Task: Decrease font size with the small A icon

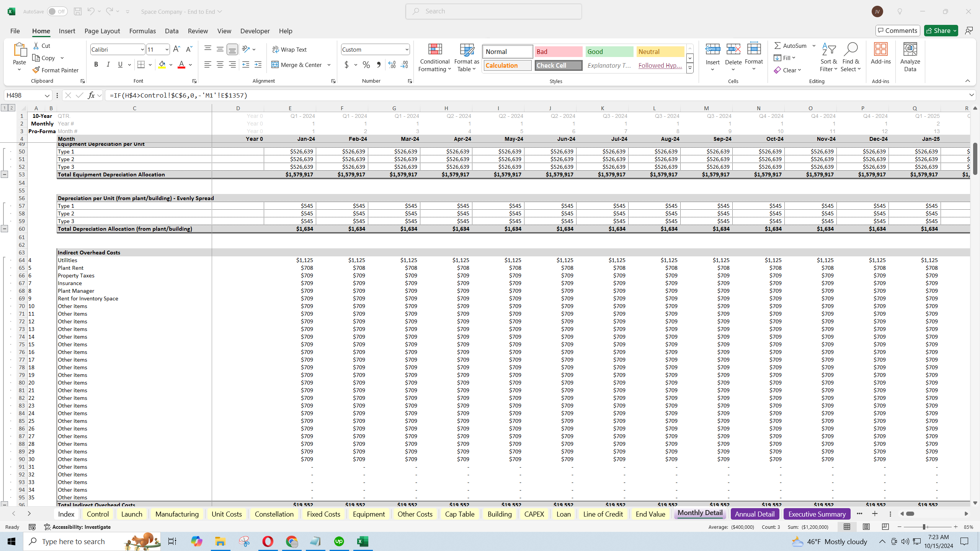Action: point(189,49)
